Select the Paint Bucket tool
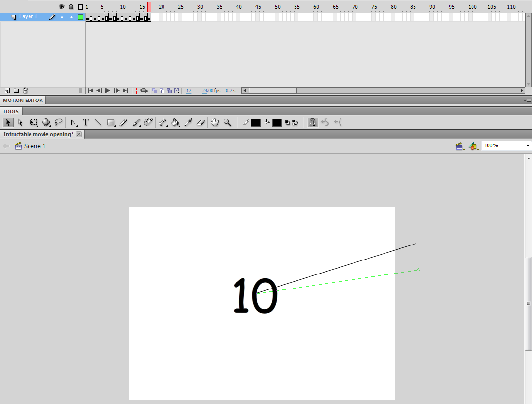The height and width of the screenshot is (404, 532). [x=175, y=122]
